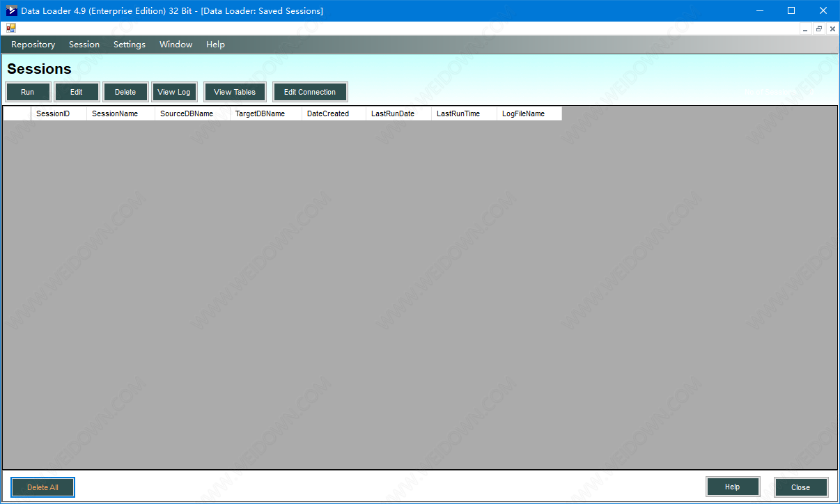
Task: Click the Data Loader app icon in title bar
Action: (11, 10)
